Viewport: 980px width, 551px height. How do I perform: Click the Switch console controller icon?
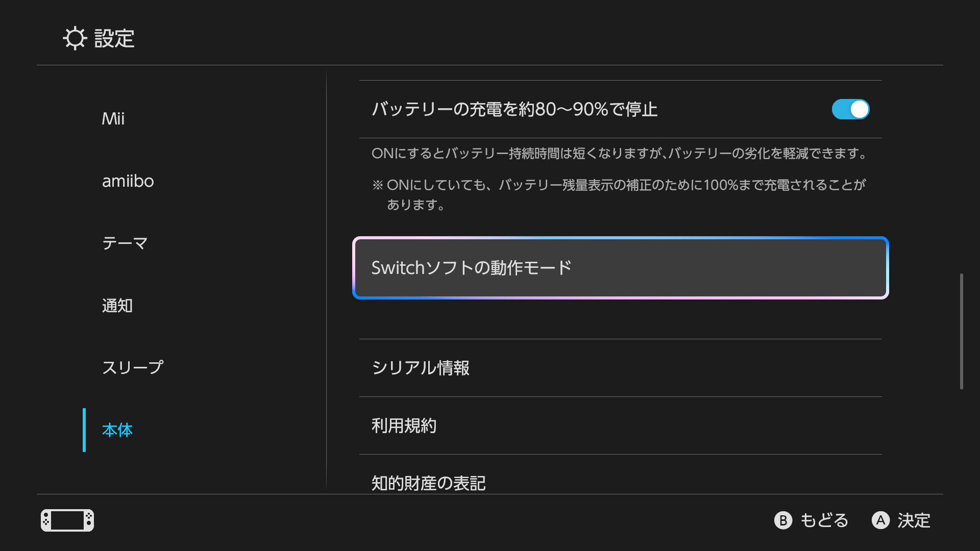click(67, 520)
